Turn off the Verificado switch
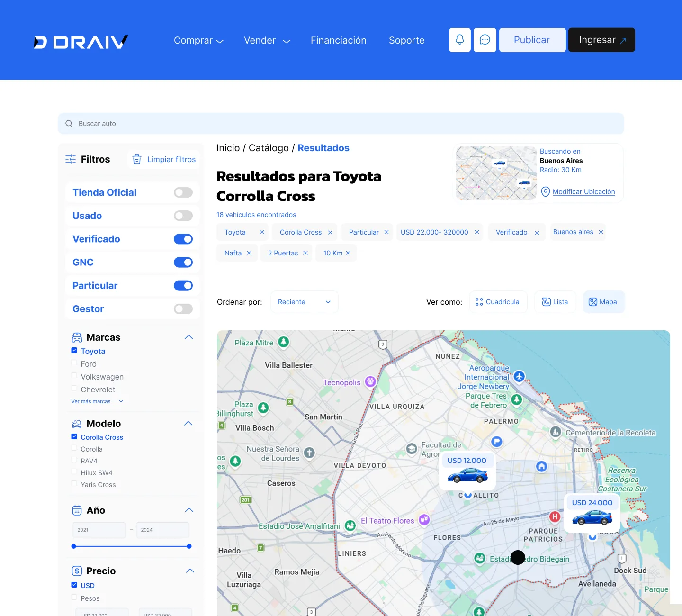The image size is (682, 616). pyautogui.click(x=183, y=239)
